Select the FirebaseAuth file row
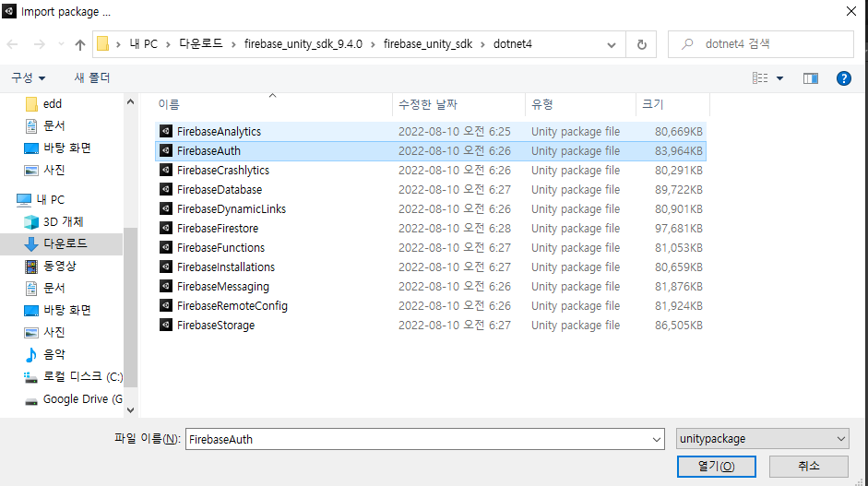The image size is (868, 486). tap(431, 150)
